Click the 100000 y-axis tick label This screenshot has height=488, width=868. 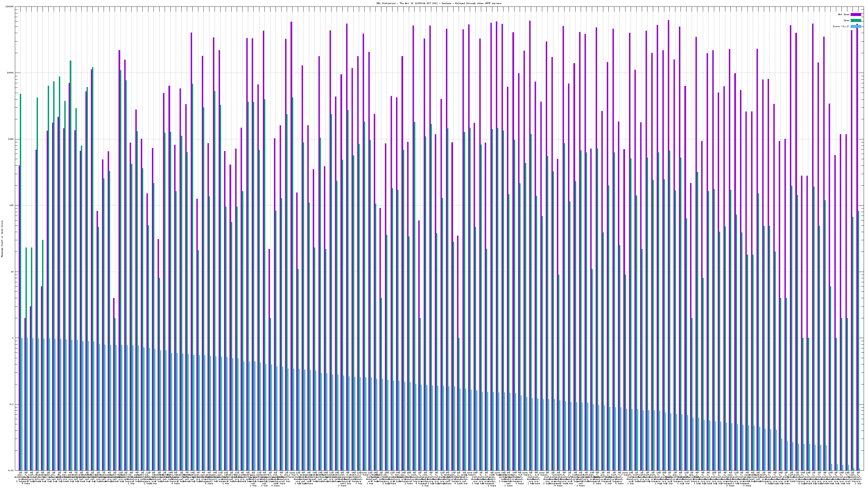point(10,7)
